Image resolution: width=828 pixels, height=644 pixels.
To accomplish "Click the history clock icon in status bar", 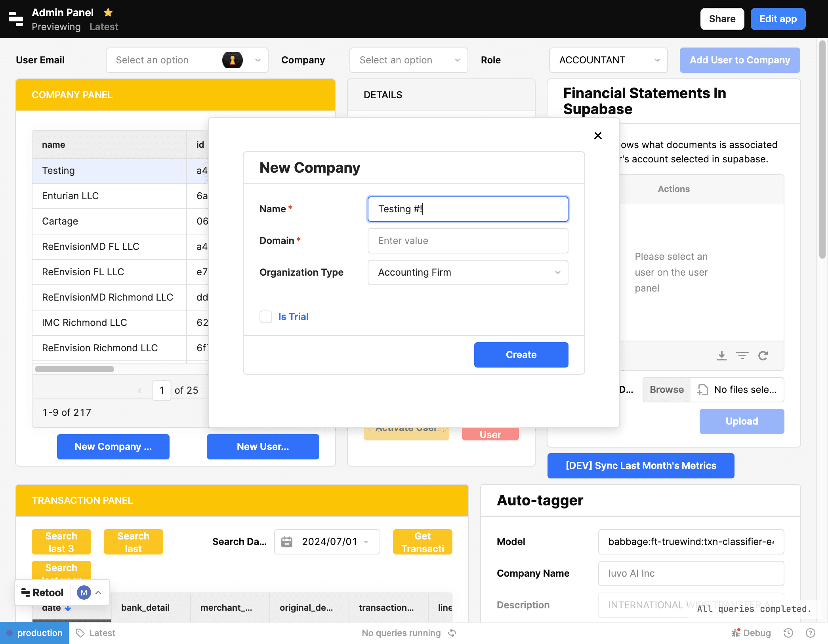I will click(787, 633).
